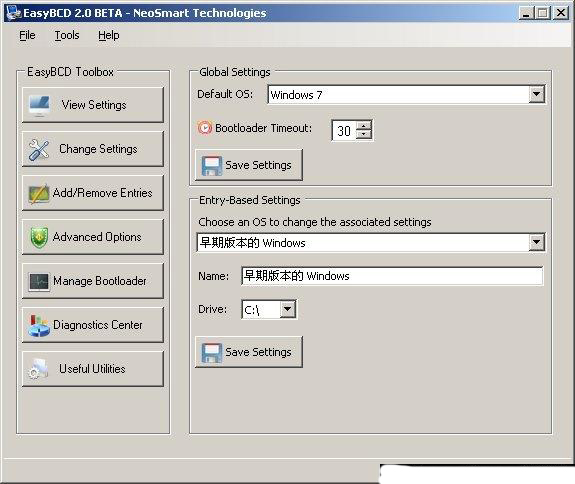Save Settings under Entry-Based Settings
Image resolution: width=575 pixels, height=484 pixels.
249,352
